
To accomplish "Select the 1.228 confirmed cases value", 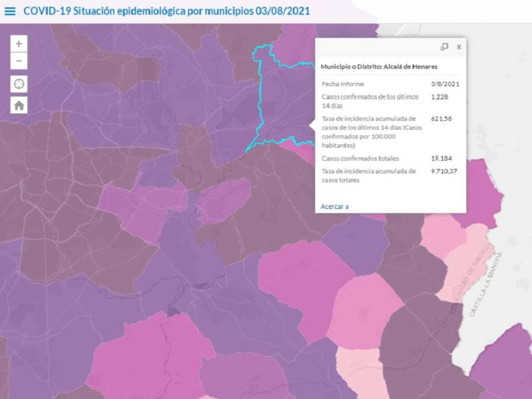I will [x=439, y=97].
